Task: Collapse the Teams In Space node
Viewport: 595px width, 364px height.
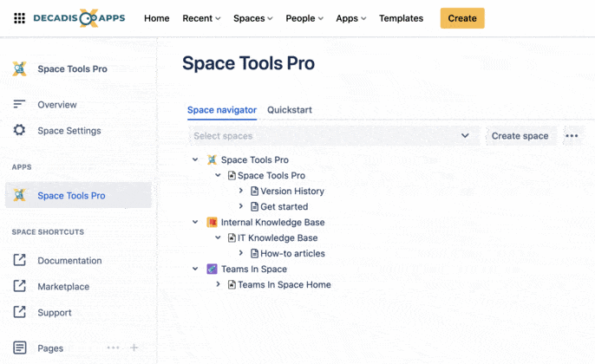Action: click(195, 269)
